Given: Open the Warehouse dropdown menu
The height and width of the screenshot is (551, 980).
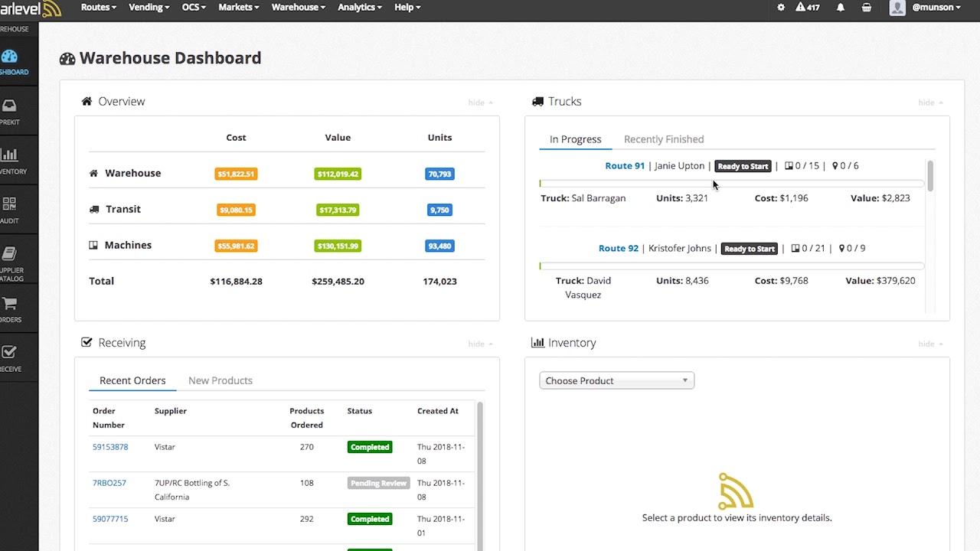Looking at the screenshot, I should 299,8.
